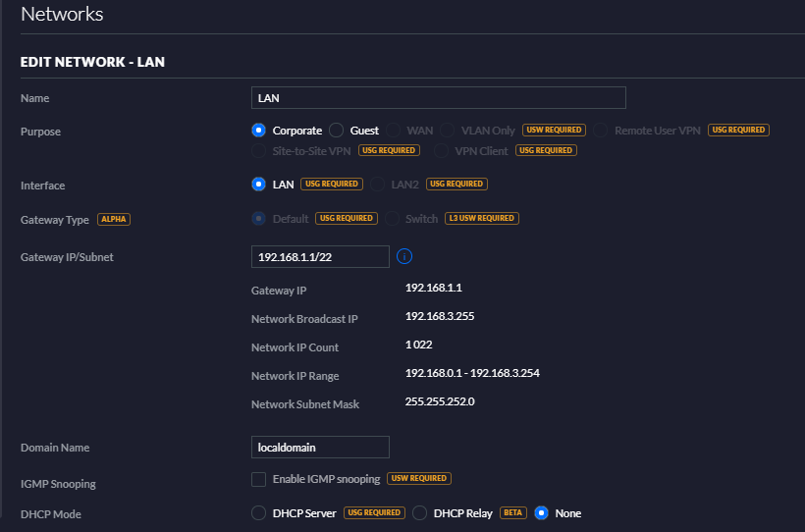Click USW REQUIRED badge next to VLAN Only
The height and width of the screenshot is (532, 805).
[x=554, y=130]
